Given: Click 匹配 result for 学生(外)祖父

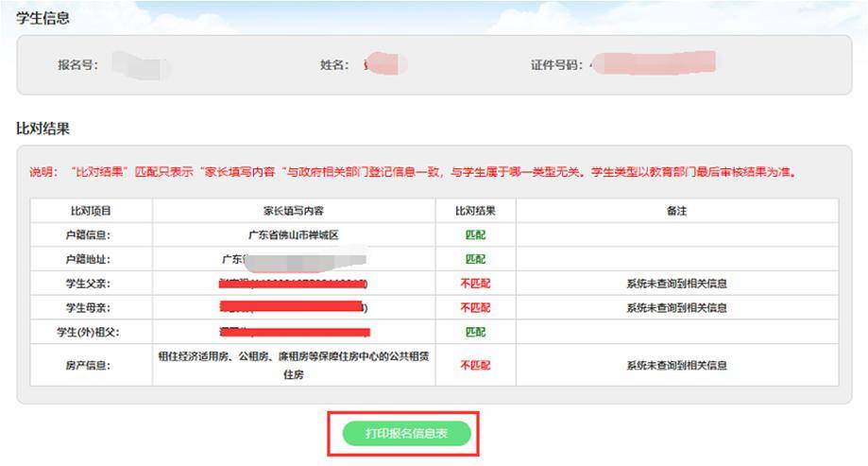Looking at the screenshot, I should click(475, 333).
